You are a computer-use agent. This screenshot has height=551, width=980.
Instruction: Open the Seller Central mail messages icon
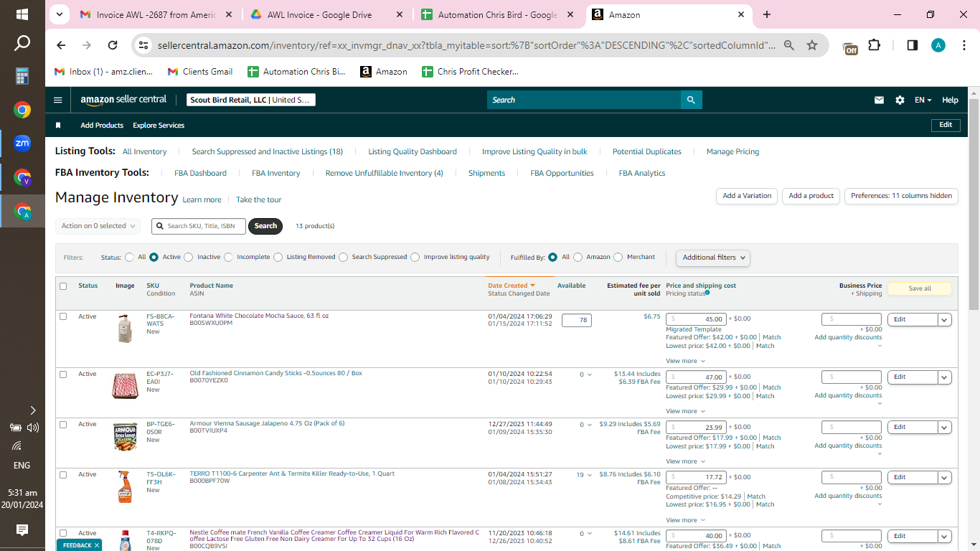879,100
